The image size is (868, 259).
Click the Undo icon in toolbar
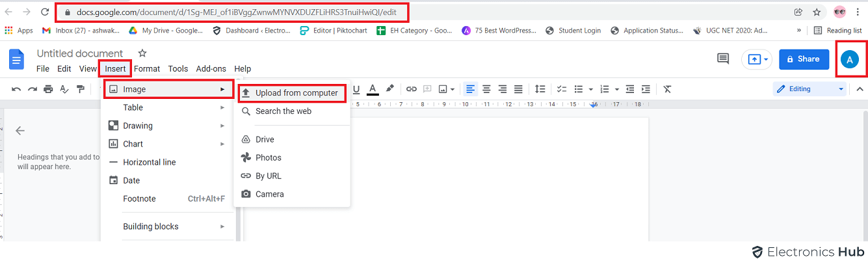[16, 89]
